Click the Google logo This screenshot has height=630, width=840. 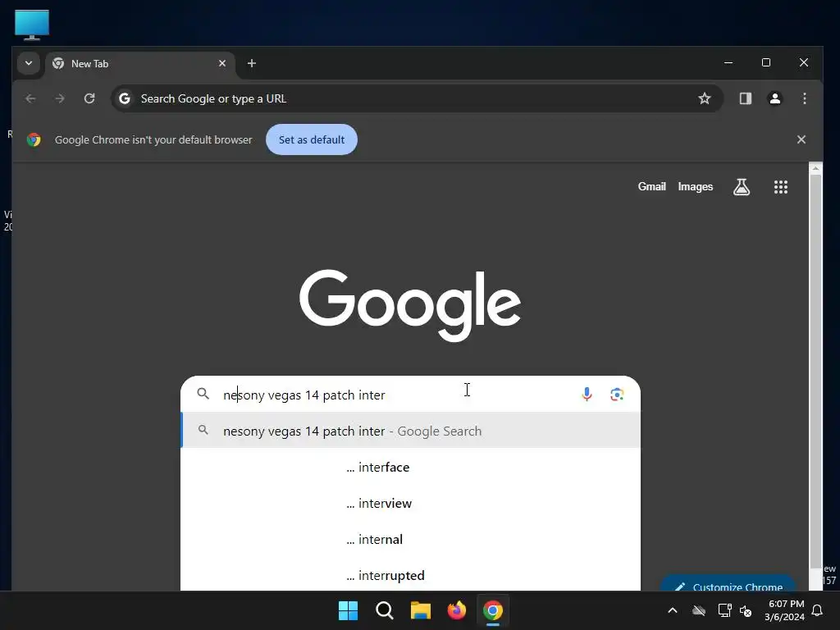[410, 305]
